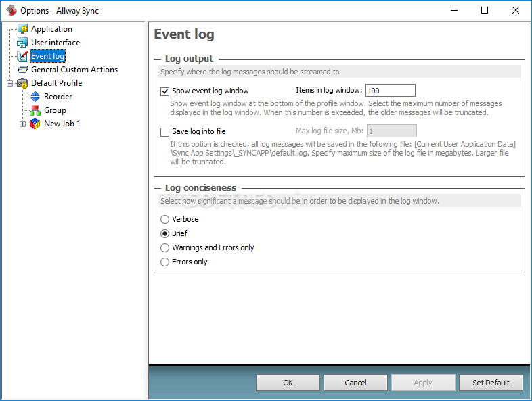Click the User interface window icon
Image resolution: width=532 pixels, height=401 pixels.
pyautogui.click(x=22, y=43)
